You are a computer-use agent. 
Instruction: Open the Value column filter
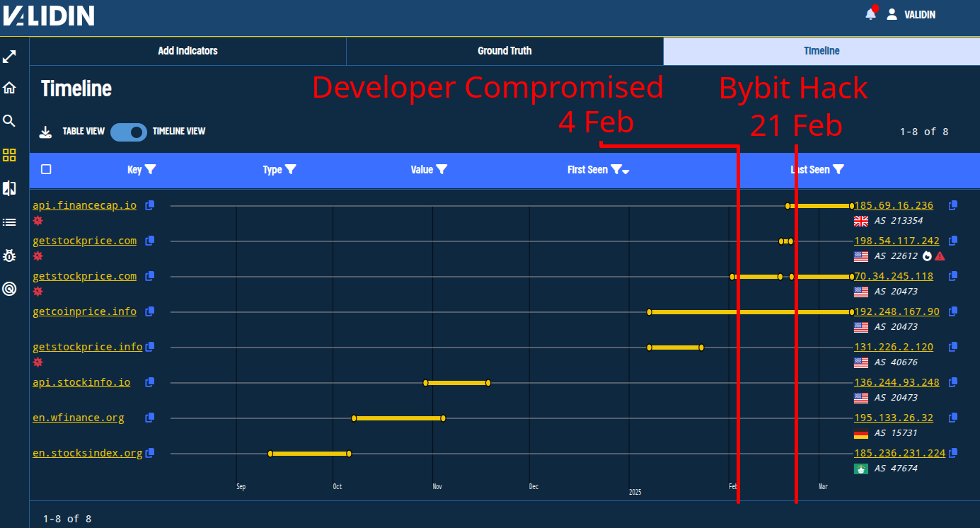[442, 170]
